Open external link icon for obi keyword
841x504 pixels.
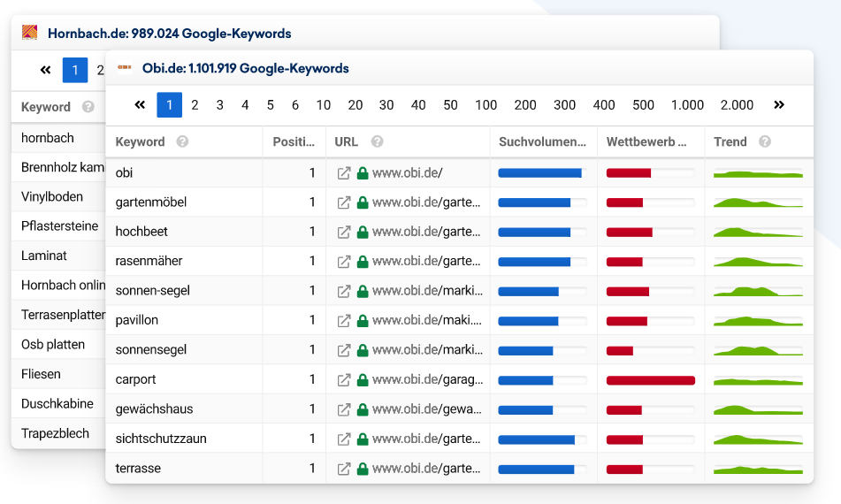tap(344, 173)
